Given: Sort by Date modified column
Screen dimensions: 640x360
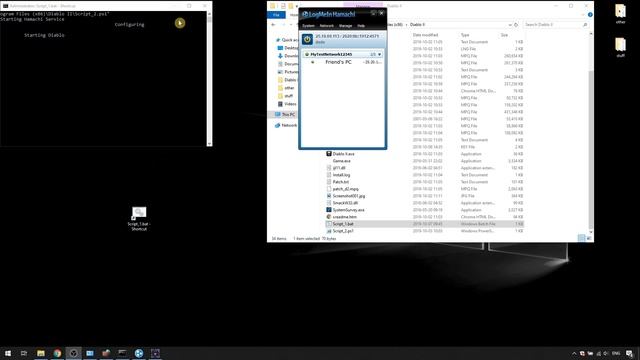Looking at the screenshot, I should click(x=425, y=35).
